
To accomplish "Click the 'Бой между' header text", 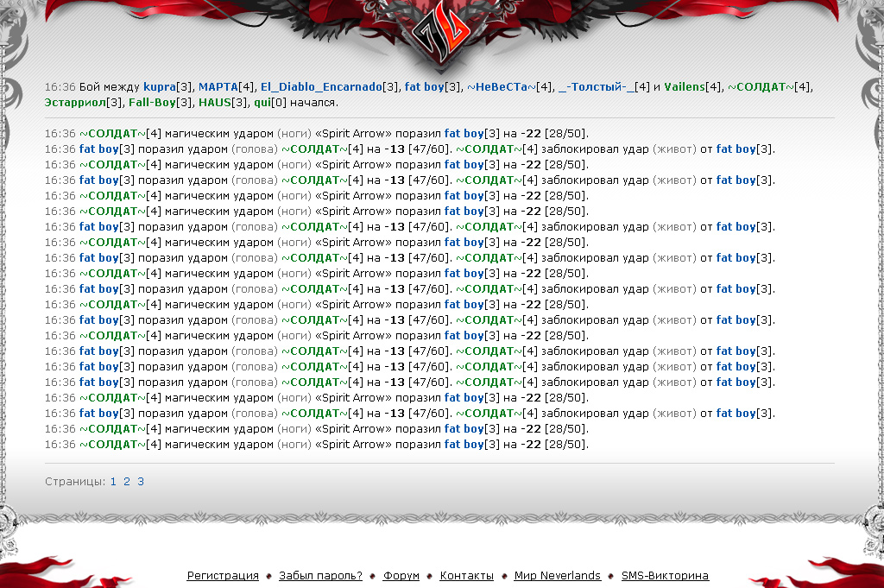I will coord(110,87).
